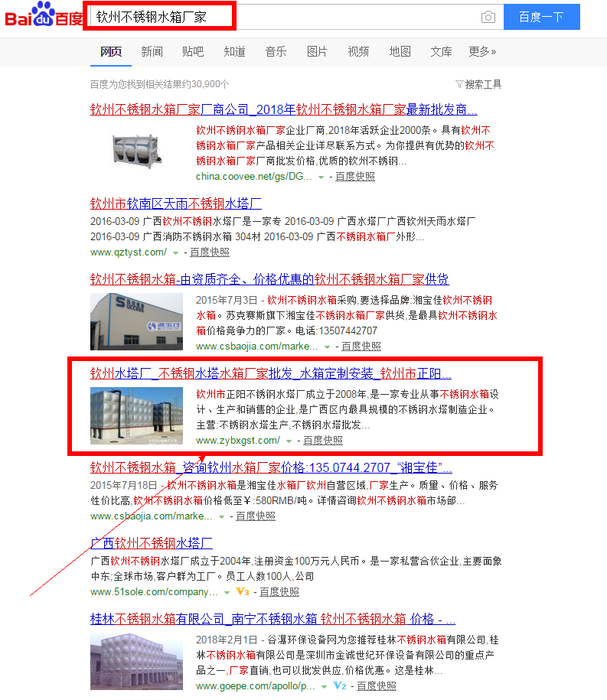The width and height of the screenshot is (607, 700).
Task: Expand arrow next to www.qztyst.com URL
Action: tap(175, 253)
